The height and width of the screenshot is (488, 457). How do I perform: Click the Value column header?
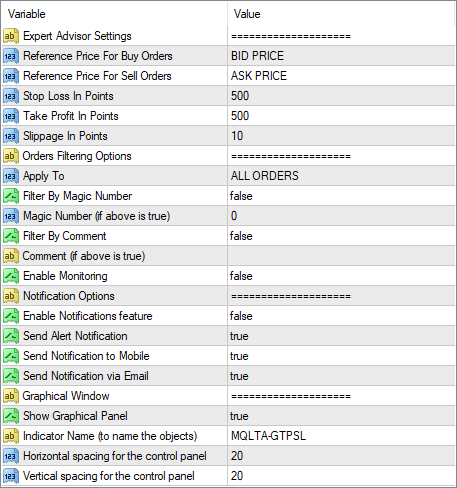pos(341,14)
